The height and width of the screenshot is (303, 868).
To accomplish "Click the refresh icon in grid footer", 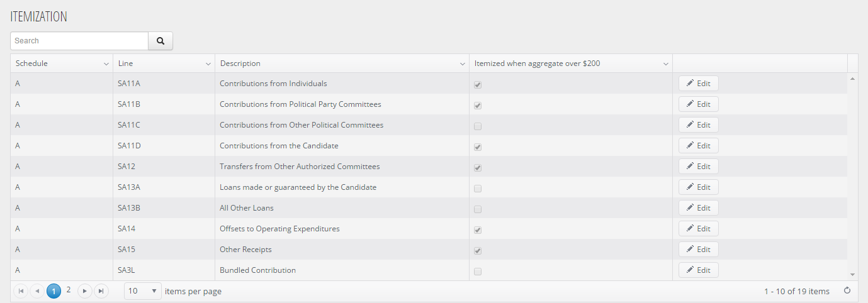I will point(847,291).
